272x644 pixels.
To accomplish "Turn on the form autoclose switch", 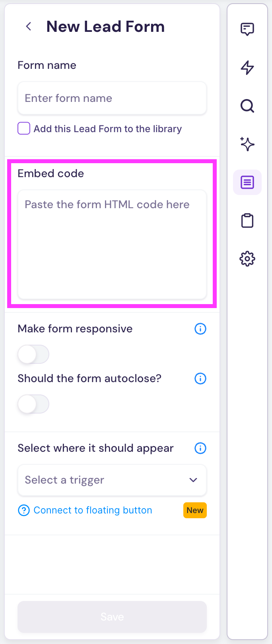I will click(33, 404).
